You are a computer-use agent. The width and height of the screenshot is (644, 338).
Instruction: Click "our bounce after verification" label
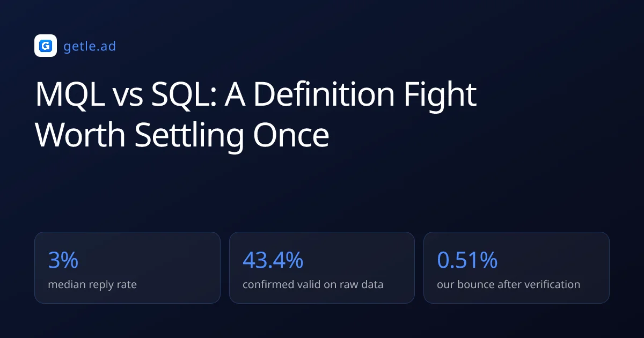[x=508, y=284]
